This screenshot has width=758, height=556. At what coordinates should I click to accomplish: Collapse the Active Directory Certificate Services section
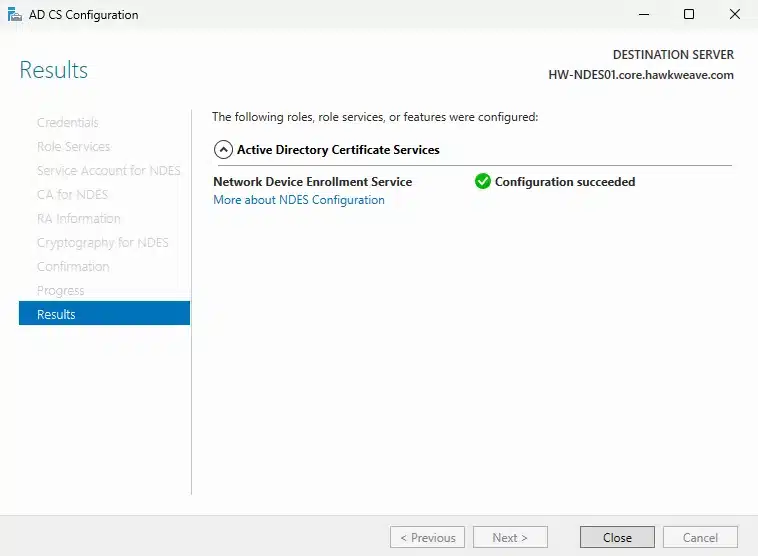click(x=223, y=150)
